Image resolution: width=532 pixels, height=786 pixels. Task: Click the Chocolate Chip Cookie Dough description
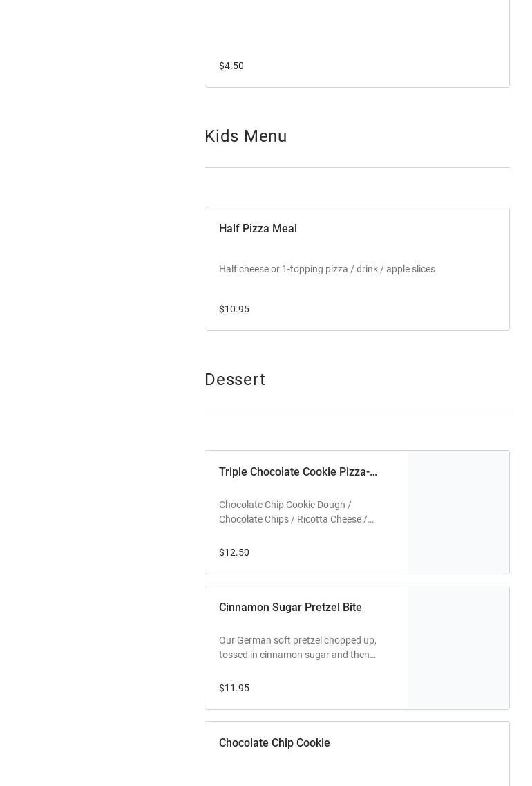tap(297, 512)
